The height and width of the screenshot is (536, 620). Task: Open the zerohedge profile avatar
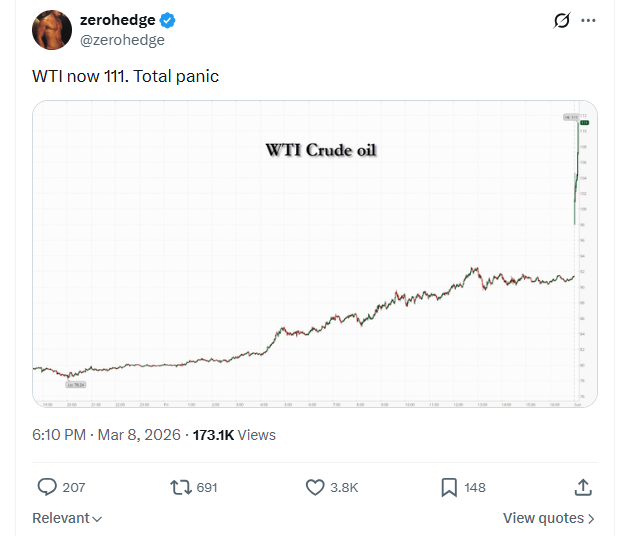coord(52,30)
